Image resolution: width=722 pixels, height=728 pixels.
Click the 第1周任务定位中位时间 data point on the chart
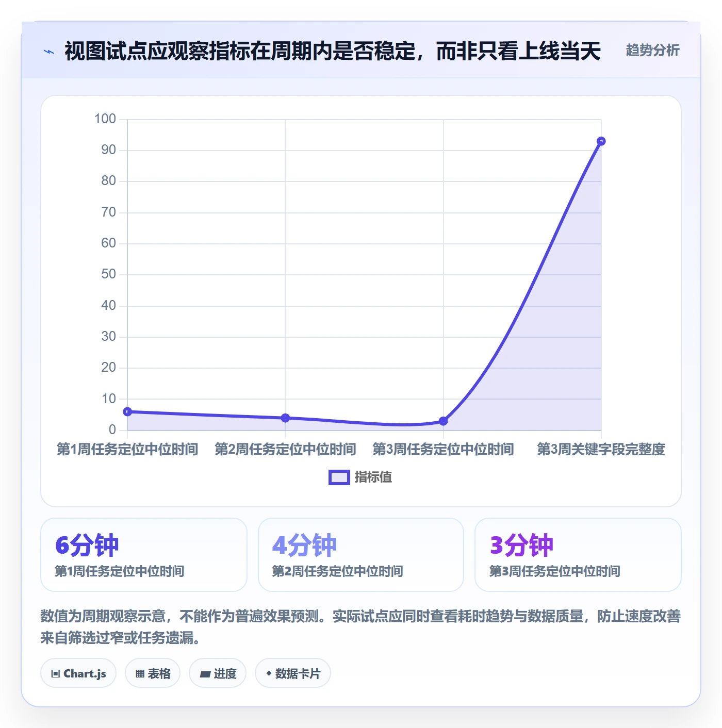coord(127,411)
